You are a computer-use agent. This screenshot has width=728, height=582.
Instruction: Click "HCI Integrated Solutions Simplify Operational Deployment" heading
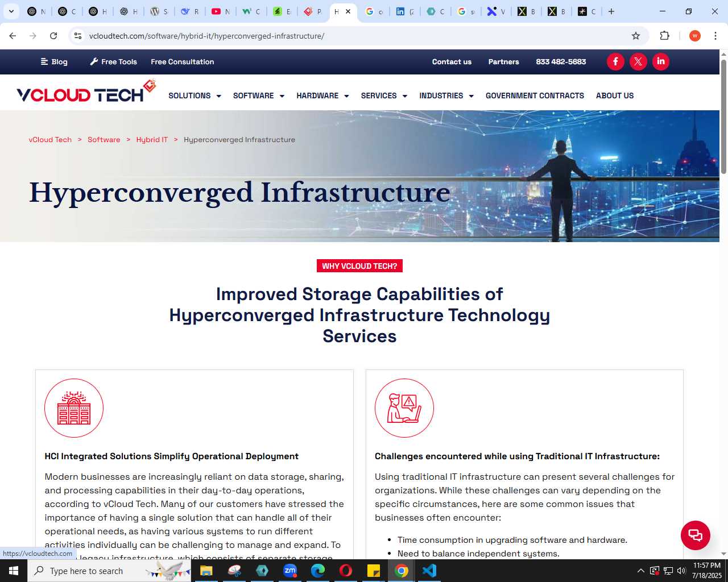[172, 456]
